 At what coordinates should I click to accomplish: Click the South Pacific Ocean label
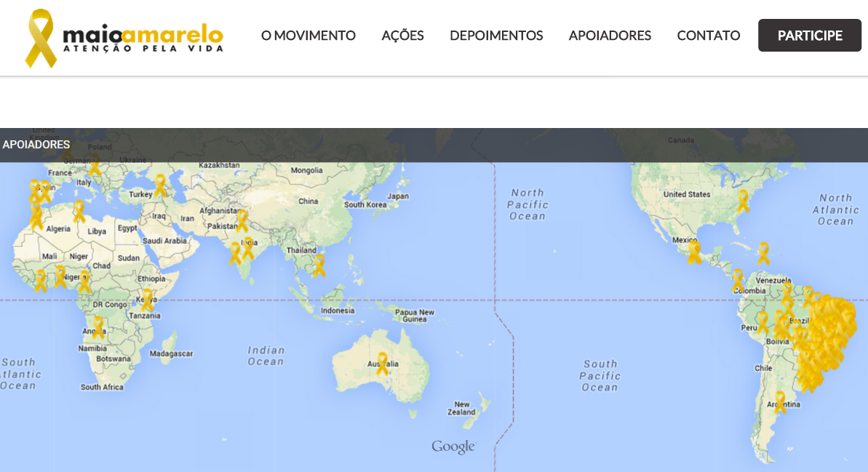600,376
